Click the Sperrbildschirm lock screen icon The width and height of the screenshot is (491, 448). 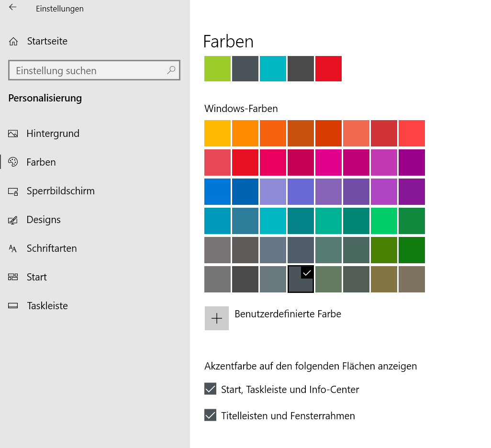click(13, 191)
